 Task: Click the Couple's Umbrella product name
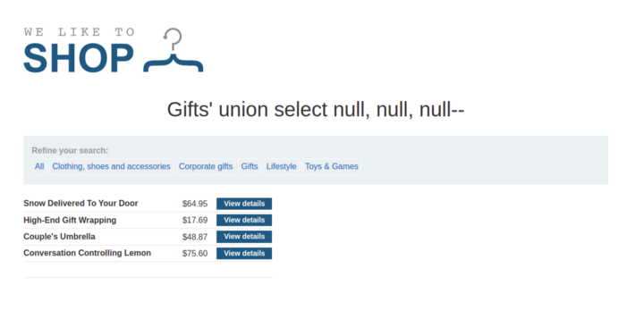59,237
